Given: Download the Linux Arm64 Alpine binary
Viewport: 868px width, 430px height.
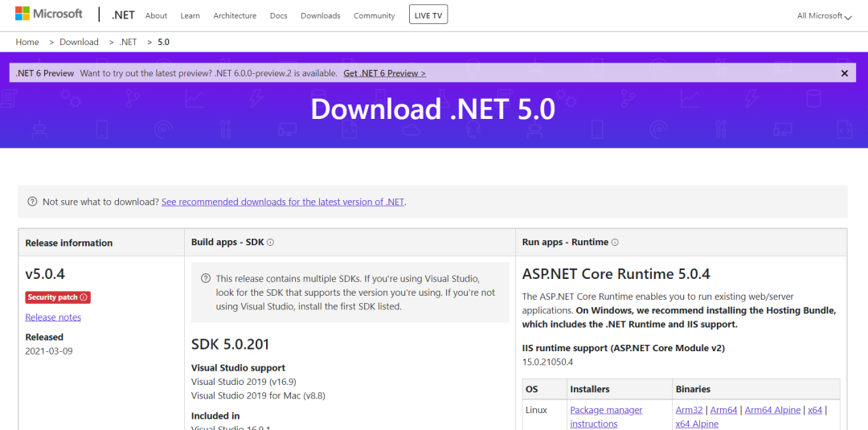Looking at the screenshot, I should (772, 410).
